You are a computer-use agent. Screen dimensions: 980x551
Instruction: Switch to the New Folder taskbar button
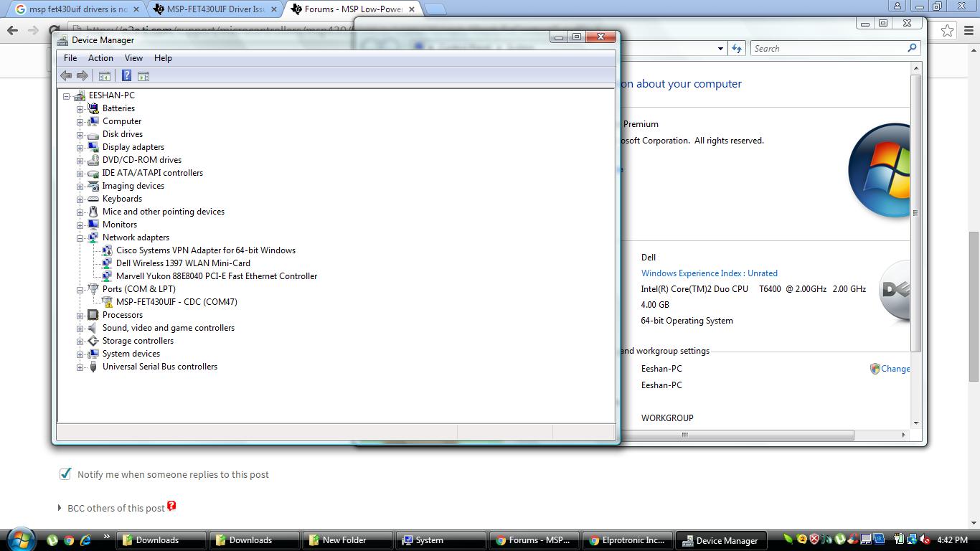pos(347,540)
